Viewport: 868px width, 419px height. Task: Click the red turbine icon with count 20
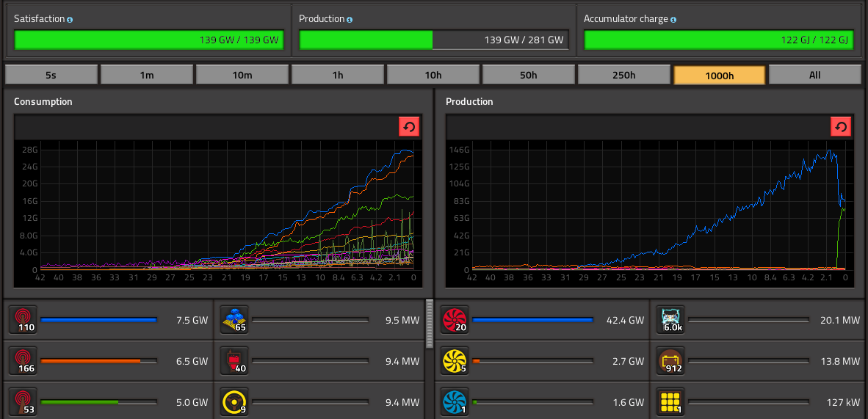click(455, 320)
